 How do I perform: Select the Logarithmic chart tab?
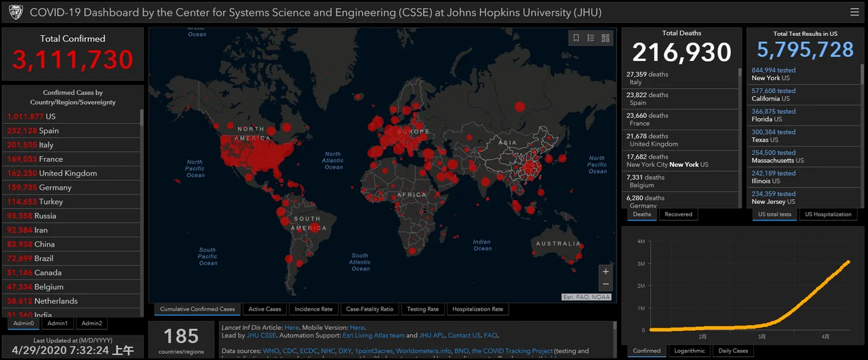[690, 351]
